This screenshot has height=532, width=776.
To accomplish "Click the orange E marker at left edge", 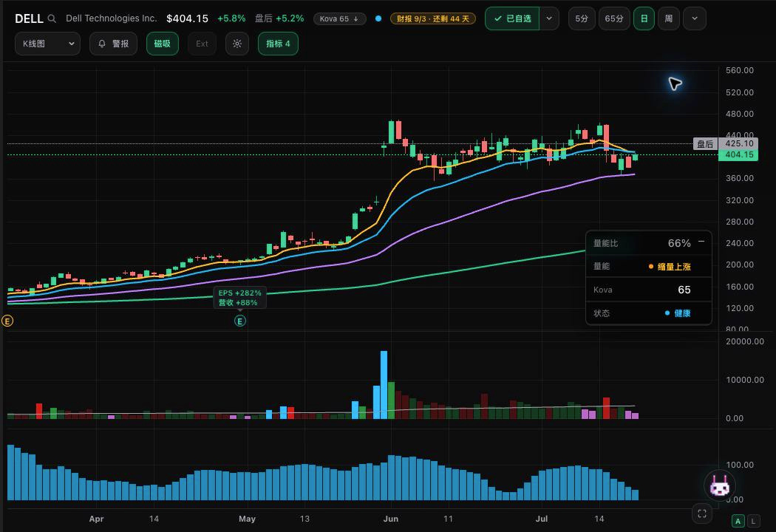I will [7, 321].
